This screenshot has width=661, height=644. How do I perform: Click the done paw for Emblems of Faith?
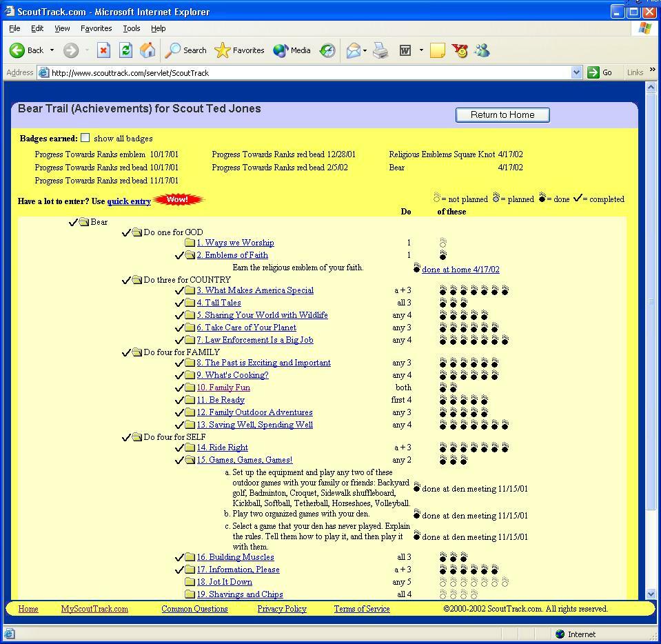click(443, 254)
